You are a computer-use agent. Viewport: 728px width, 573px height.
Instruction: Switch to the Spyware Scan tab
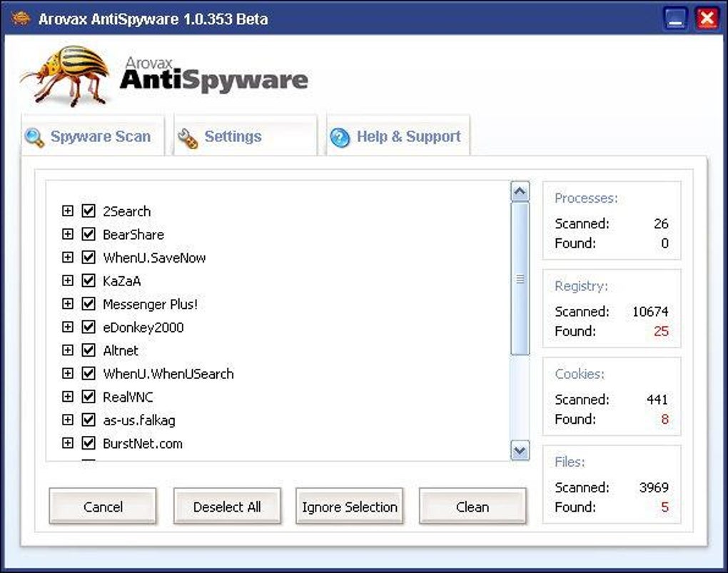coord(93,136)
